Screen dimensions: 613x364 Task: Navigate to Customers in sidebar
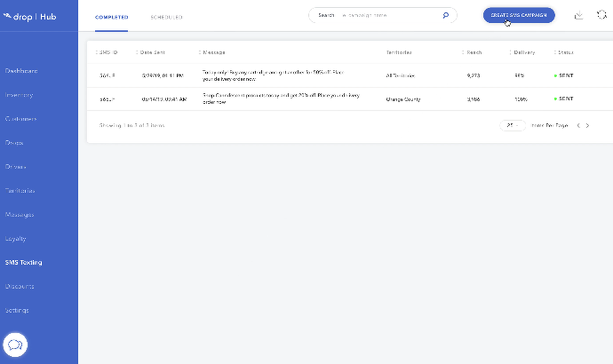(21, 119)
